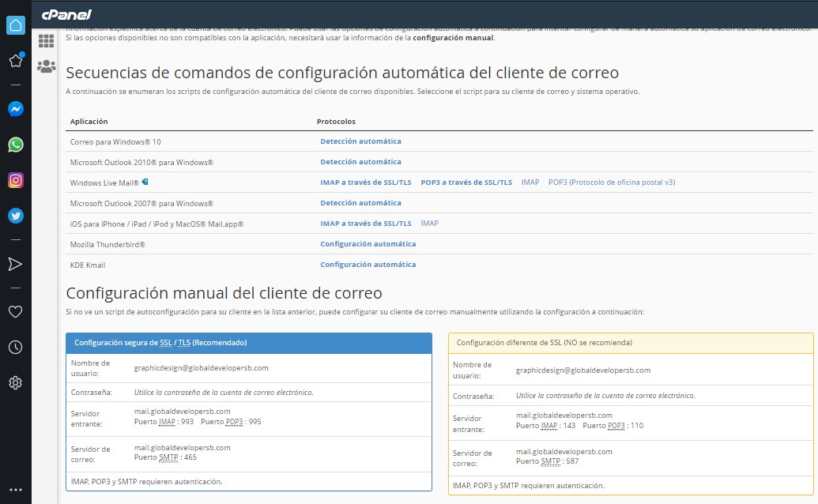Click Detección automática for Correo para Windows 10
818x504 pixels.
[x=360, y=141]
